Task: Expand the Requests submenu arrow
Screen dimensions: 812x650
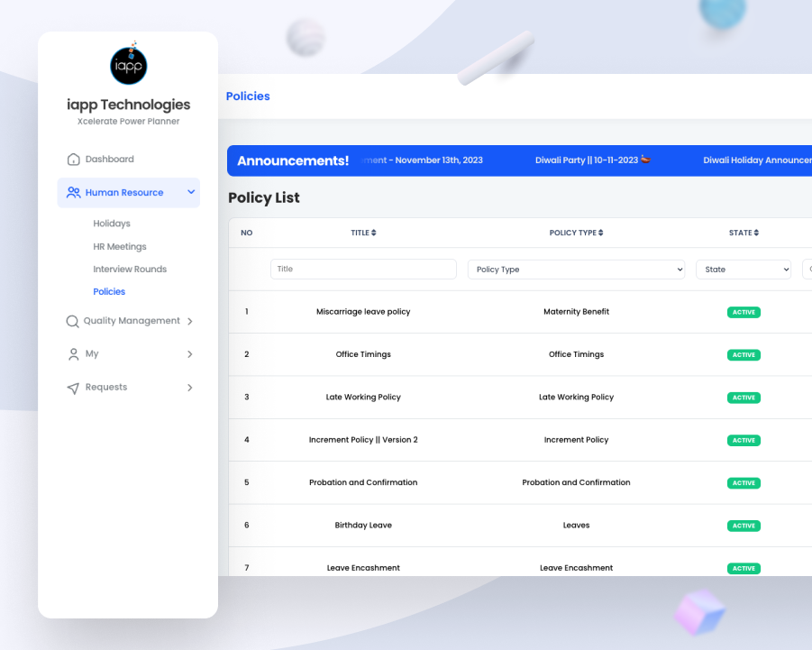Action: pyautogui.click(x=189, y=388)
